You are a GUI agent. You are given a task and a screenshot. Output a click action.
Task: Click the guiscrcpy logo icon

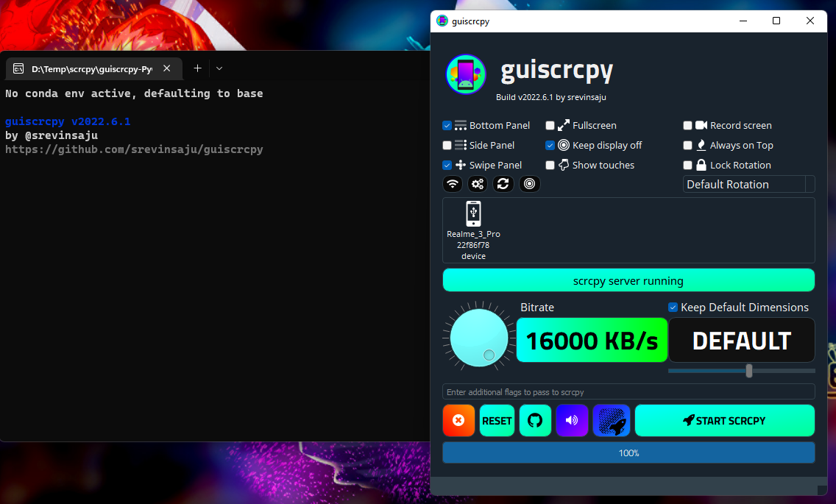point(466,74)
